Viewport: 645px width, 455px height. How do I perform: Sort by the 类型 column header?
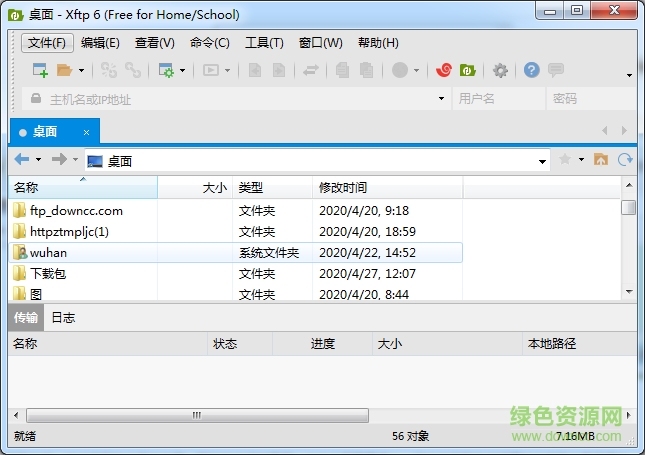pyautogui.click(x=272, y=188)
